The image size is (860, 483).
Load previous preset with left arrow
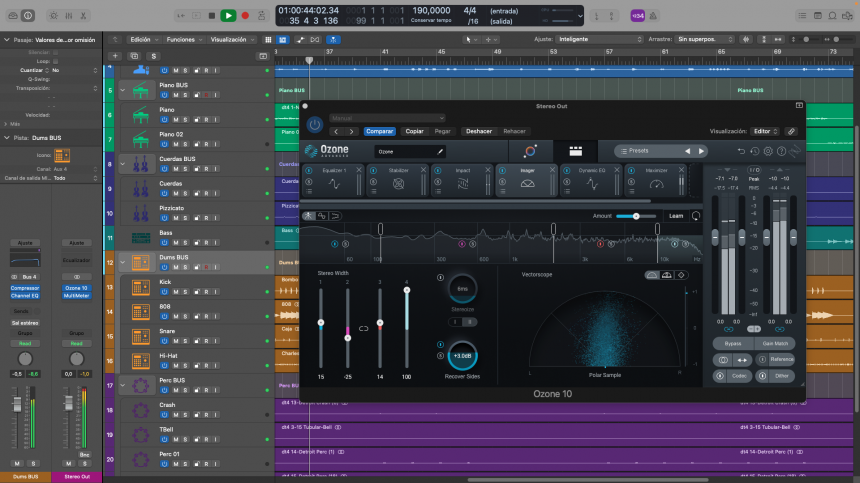coord(687,151)
